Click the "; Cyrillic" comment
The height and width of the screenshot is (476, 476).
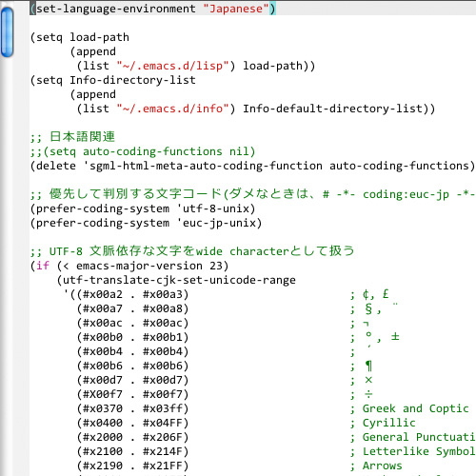coord(383,423)
